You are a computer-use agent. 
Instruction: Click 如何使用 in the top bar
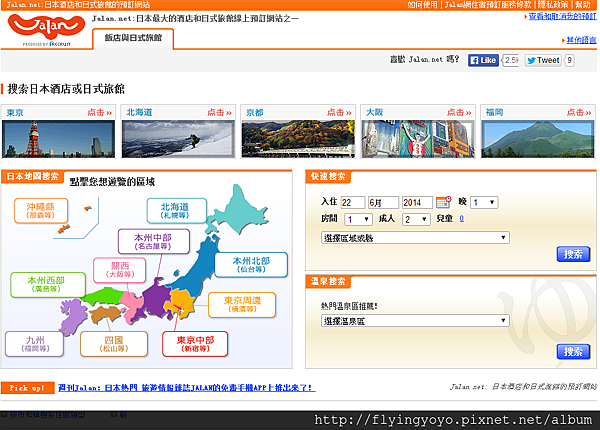[422, 5]
